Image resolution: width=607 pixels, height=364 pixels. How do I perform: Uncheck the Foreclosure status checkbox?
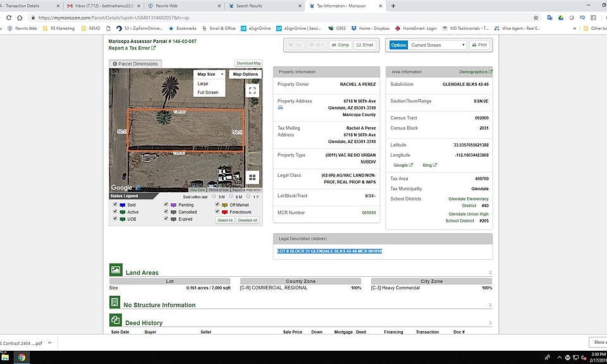tap(217, 211)
